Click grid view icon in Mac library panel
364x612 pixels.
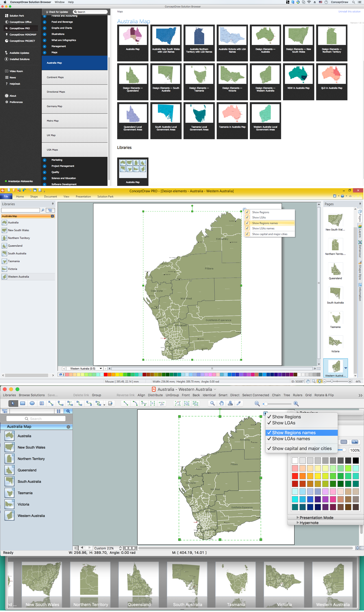(58, 411)
